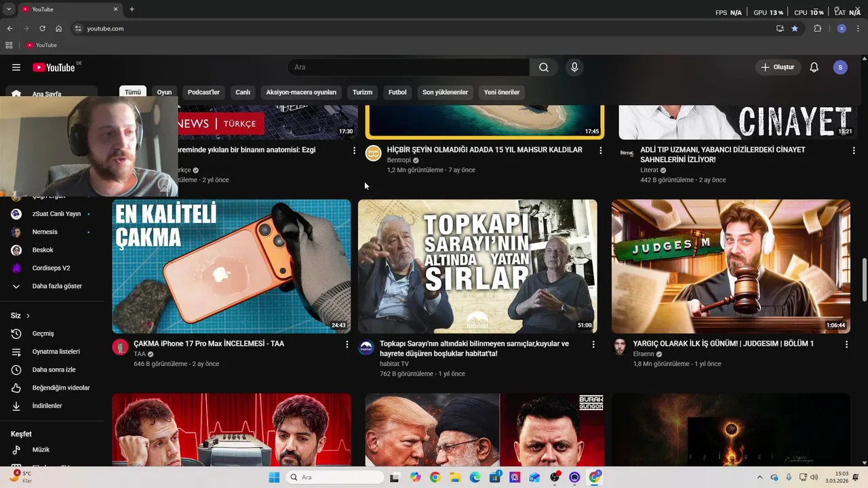Open Oynatma listeleri playlists icon
Viewport: 868px width, 488px height.
[x=16, y=352]
